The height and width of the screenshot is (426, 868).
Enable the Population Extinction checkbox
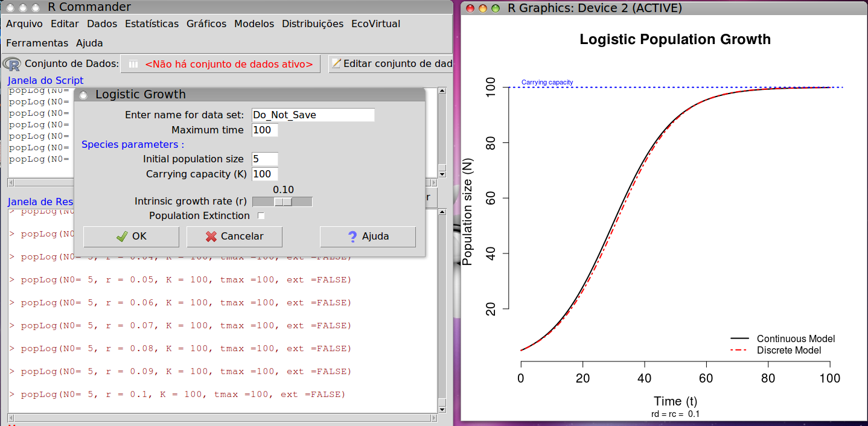261,216
